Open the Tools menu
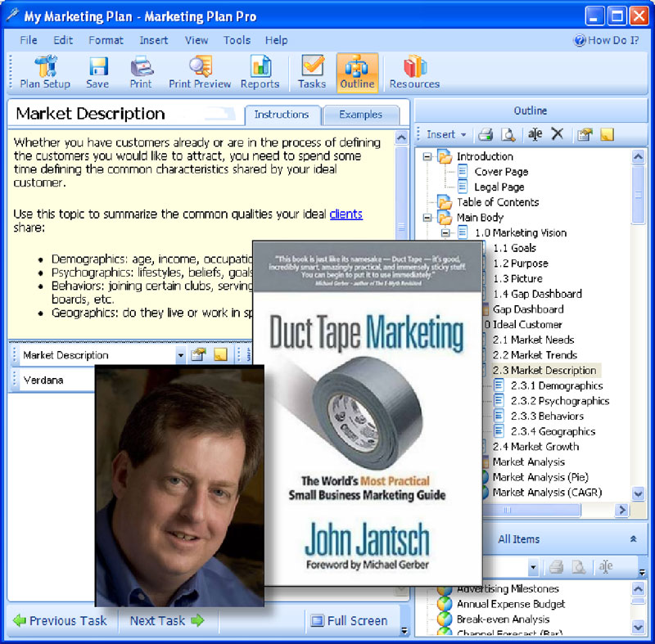655x644 pixels. (237, 40)
